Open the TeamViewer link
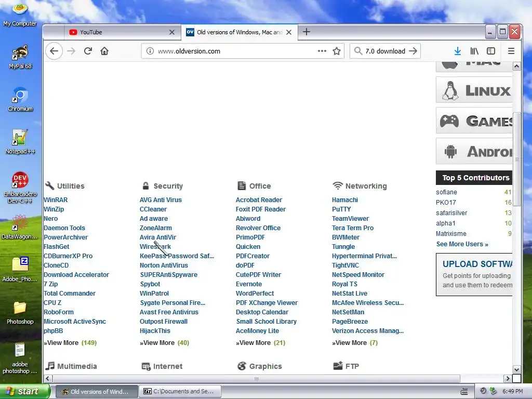Viewport: 532px width, 399px height. tap(351, 219)
